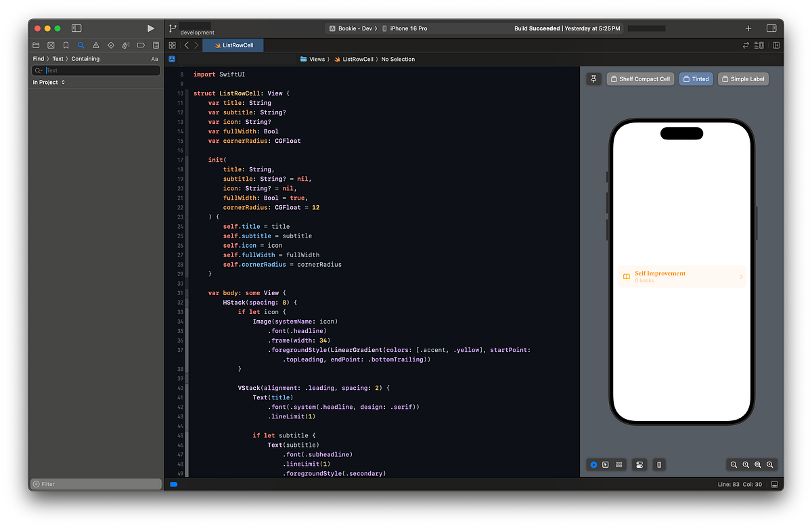Open Device Settings for the preview
This screenshot has width=812, height=528.
[x=639, y=464]
